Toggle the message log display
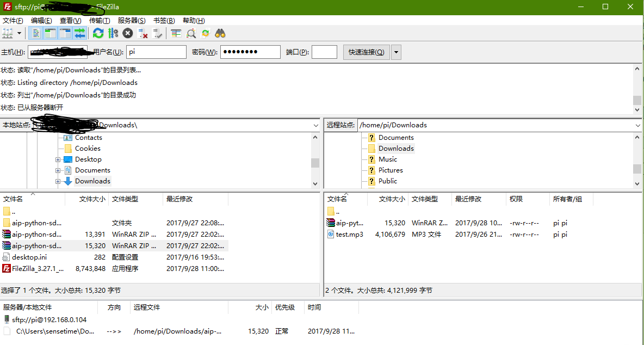This screenshot has height=345, width=644. click(36, 33)
